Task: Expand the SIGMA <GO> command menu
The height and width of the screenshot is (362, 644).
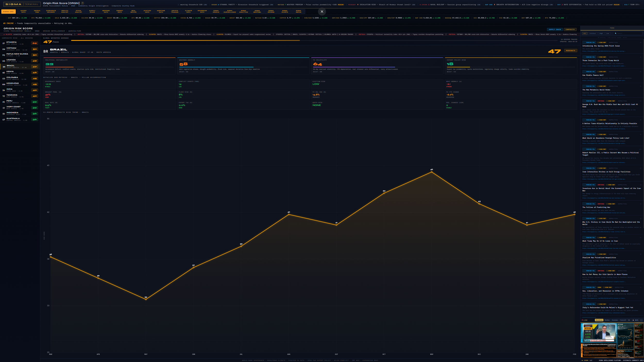Action: click(9, 11)
